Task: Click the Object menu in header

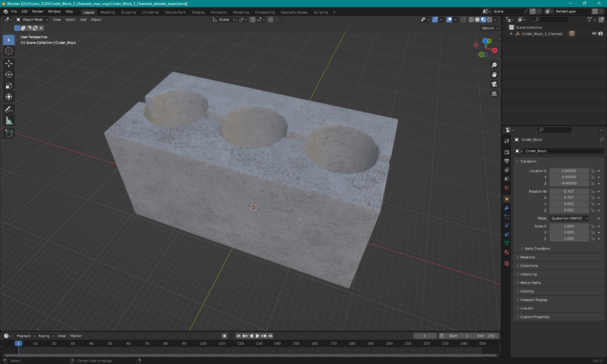Action: 96,19
